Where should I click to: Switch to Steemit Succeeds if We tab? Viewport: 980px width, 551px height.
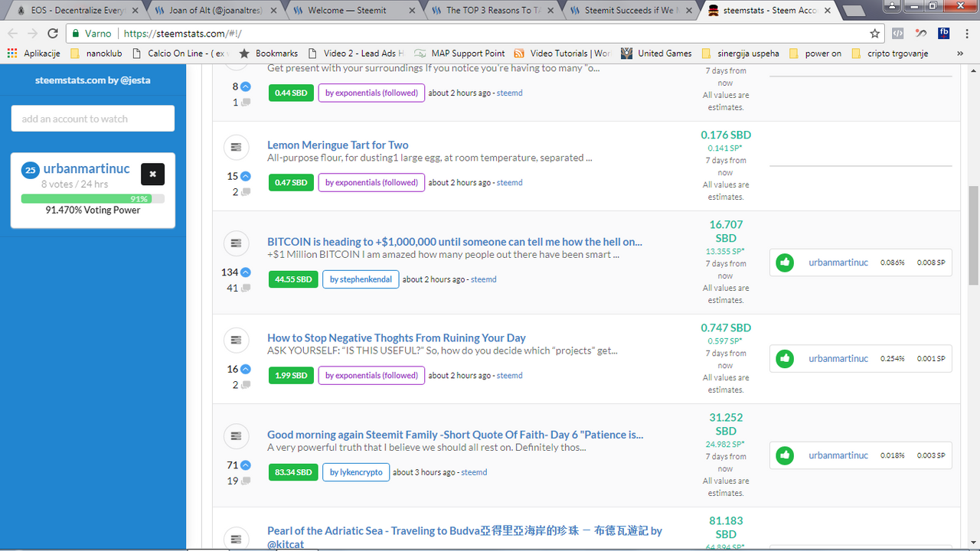tap(629, 11)
